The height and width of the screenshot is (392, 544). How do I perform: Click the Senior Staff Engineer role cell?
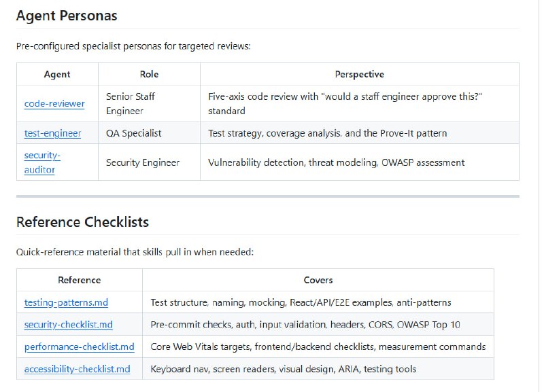tap(131, 104)
